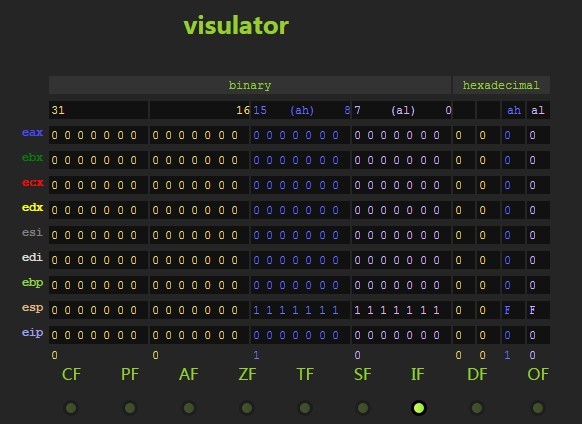Click the eax register label

tap(32, 133)
